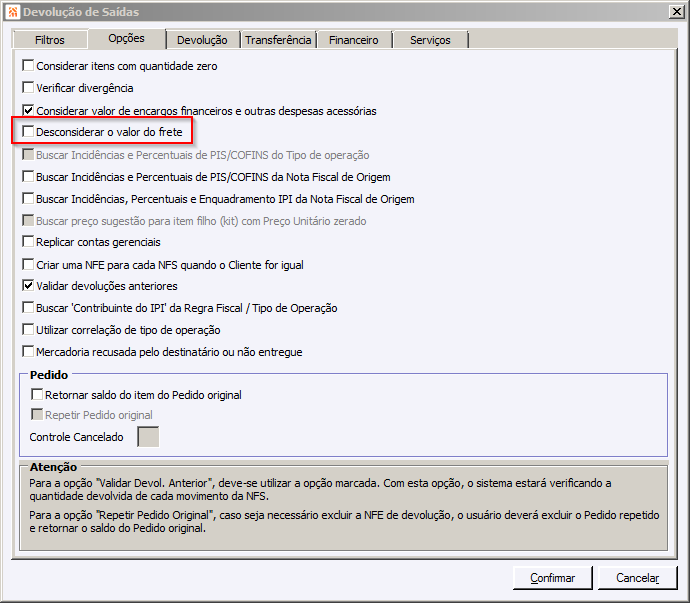Select the Opções tab
The image size is (690, 603).
[x=126, y=38]
